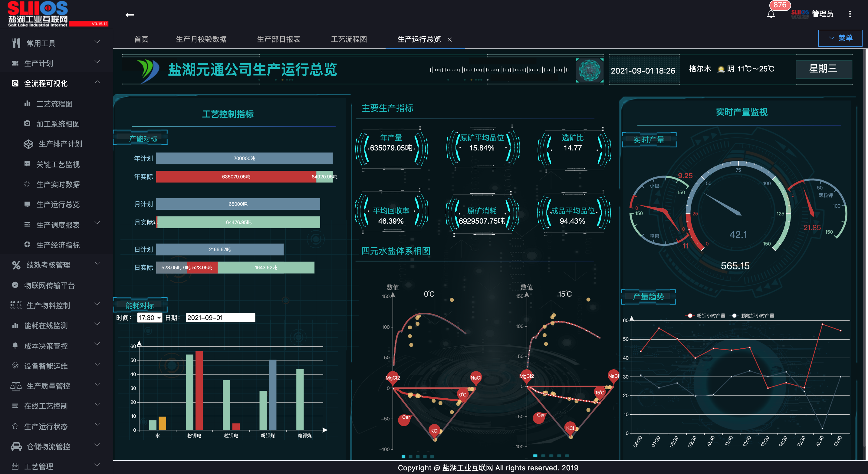Click the 生产经济指标 icon
The image size is (868, 474).
coord(27,244)
